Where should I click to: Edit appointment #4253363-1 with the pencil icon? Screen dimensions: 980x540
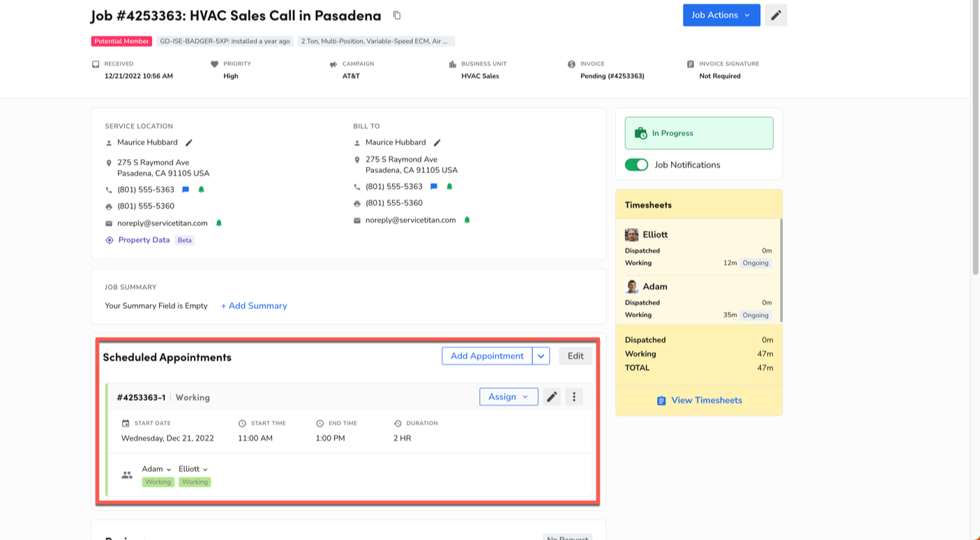[x=552, y=397]
